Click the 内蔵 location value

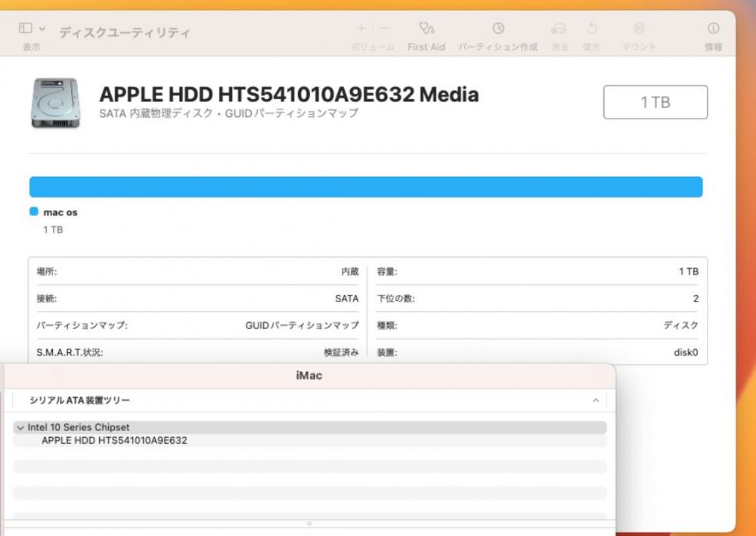(x=350, y=272)
